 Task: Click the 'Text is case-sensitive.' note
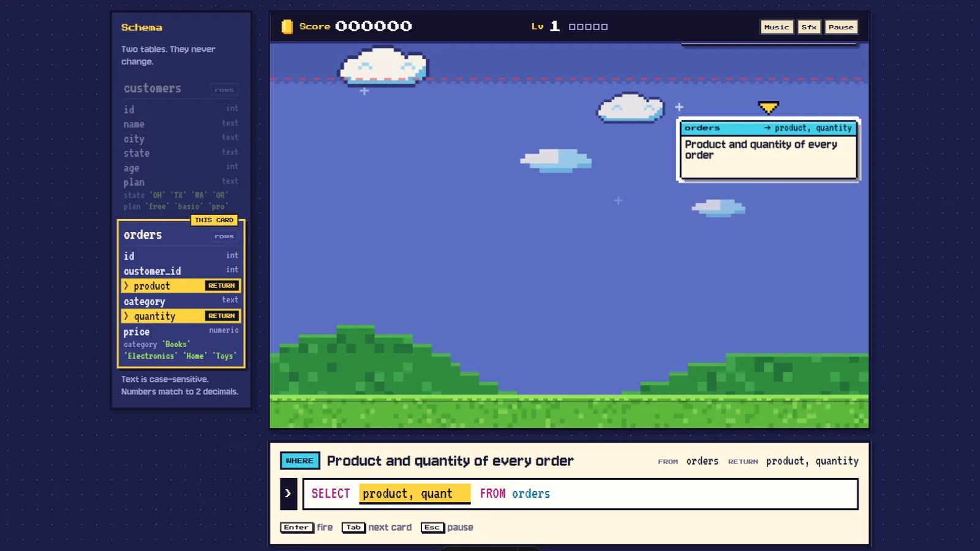point(165,380)
